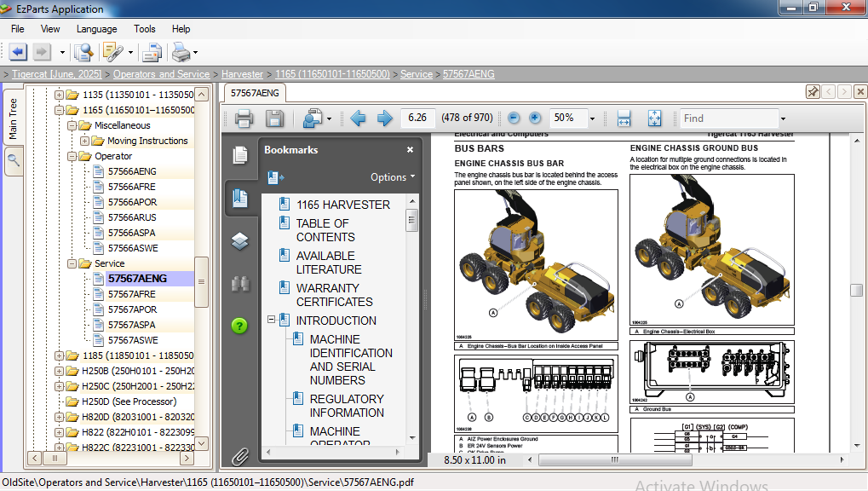Screen dimensions: 868x491
Task: Open the Find options dropdown arrow
Action: [783, 118]
